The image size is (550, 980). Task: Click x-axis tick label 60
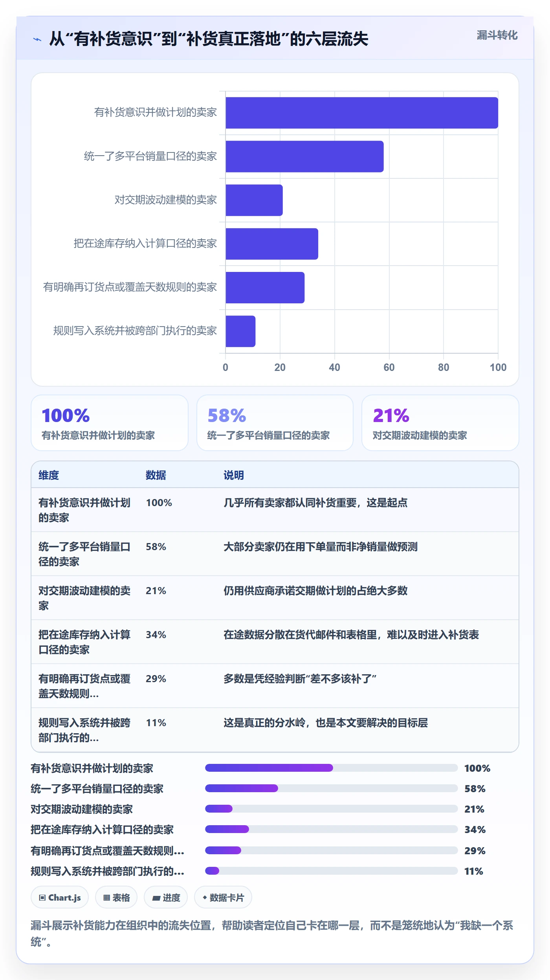pyautogui.click(x=389, y=367)
